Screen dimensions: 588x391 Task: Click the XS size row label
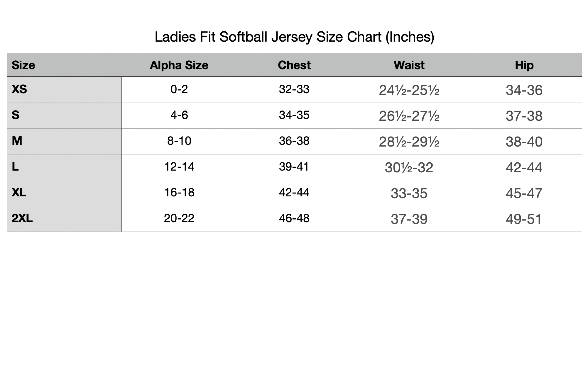19,89
